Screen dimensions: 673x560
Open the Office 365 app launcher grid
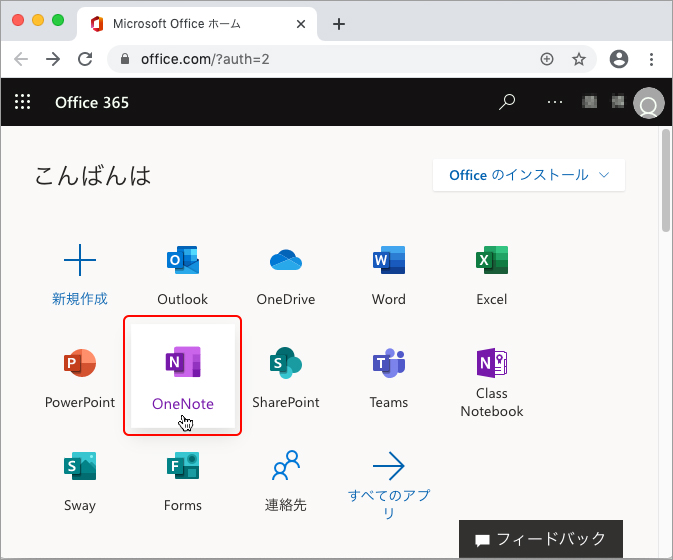(23, 102)
